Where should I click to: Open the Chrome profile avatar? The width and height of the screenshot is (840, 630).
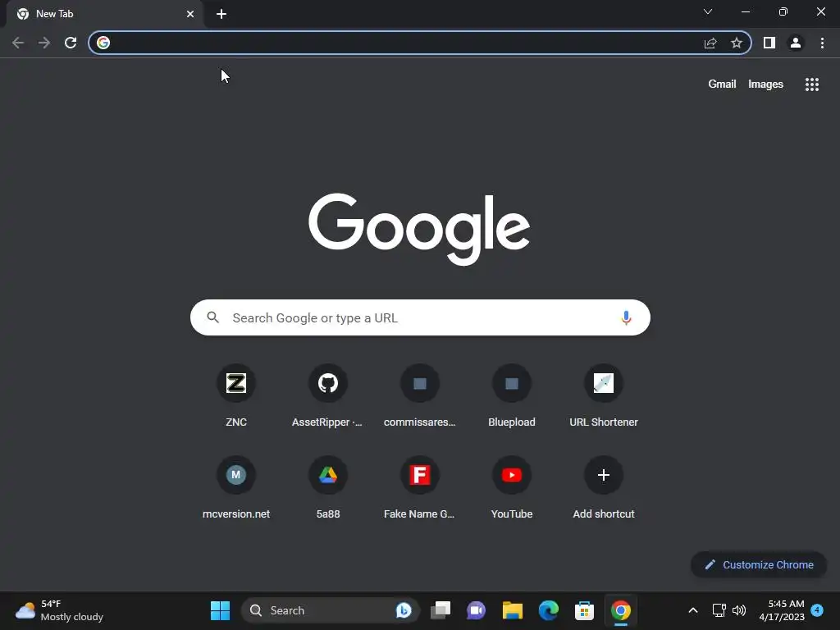(796, 43)
